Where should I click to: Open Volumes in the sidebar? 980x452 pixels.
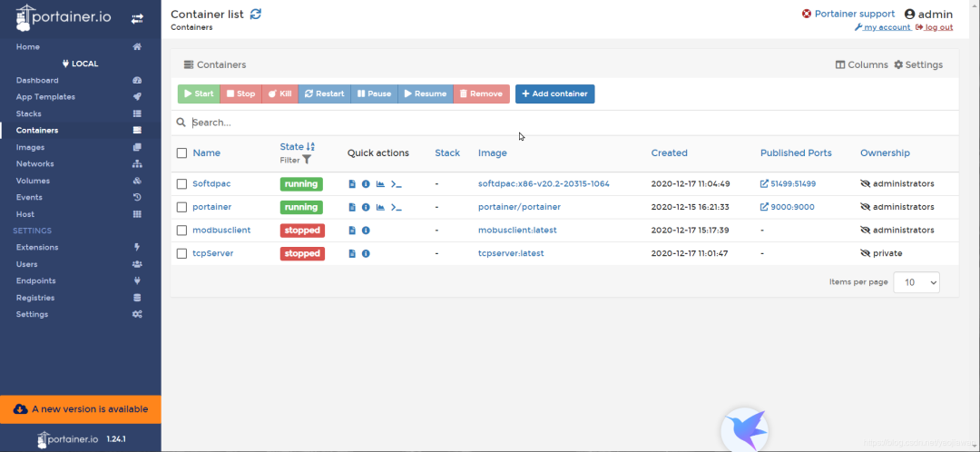coord(33,181)
